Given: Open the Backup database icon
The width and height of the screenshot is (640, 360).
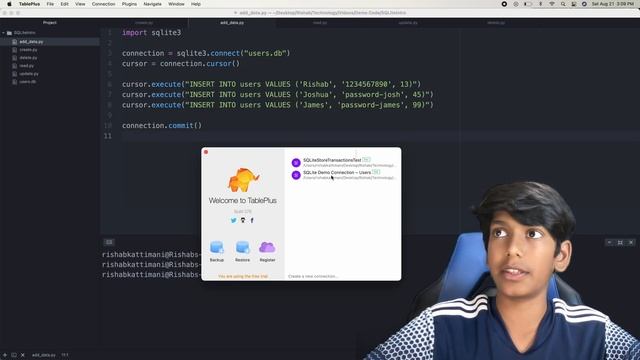Looking at the screenshot, I should coord(217,247).
